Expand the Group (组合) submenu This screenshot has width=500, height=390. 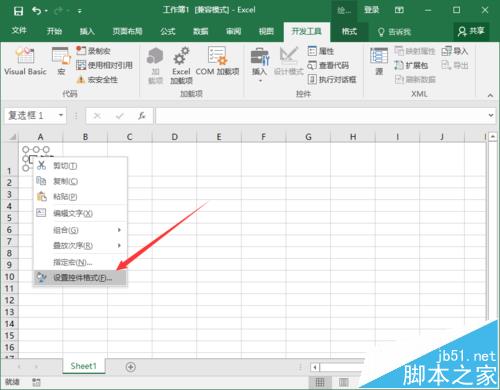(80, 230)
